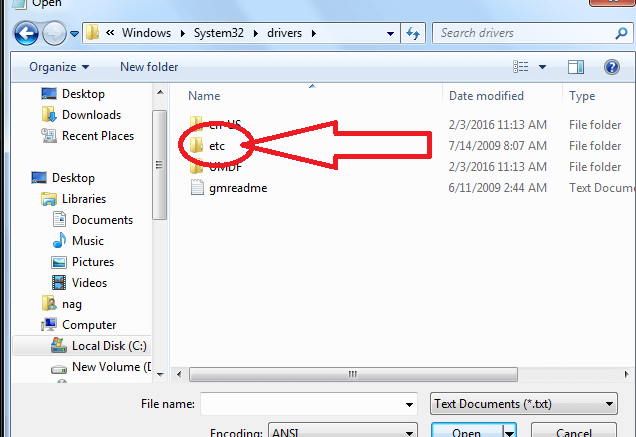Click the Local Disk (C:) drive icon
636x437 pixels.
pos(59,346)
